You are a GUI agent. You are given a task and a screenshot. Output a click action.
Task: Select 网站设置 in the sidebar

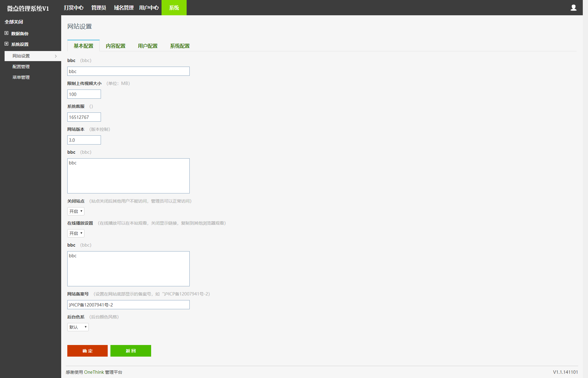tap(33, 56)
